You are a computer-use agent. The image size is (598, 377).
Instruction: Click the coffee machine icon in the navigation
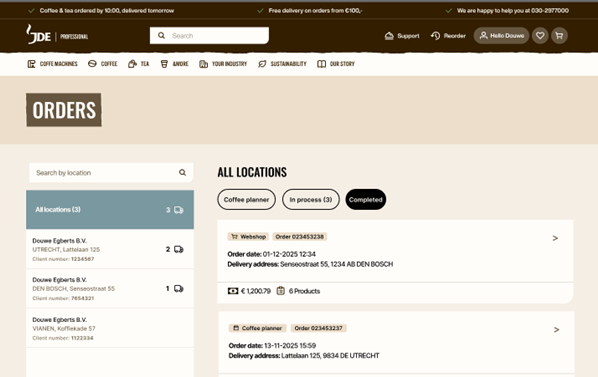tap(31, 64)
